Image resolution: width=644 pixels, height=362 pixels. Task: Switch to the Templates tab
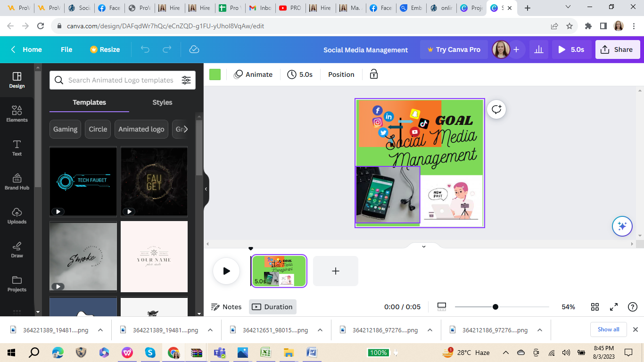[89, 102]
